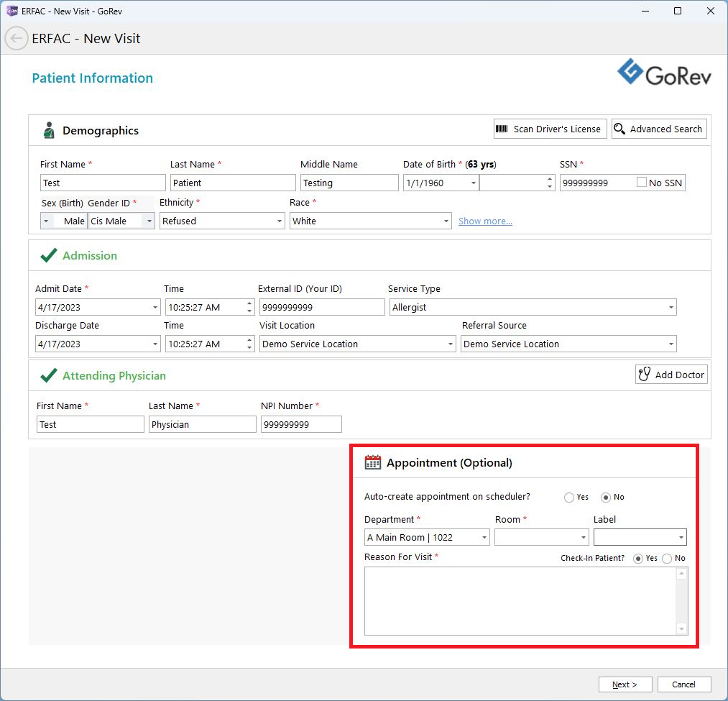Click the Admit Time spinner
Image resolution: width=728 pixels, height=701 pixels.
point(249,307)
